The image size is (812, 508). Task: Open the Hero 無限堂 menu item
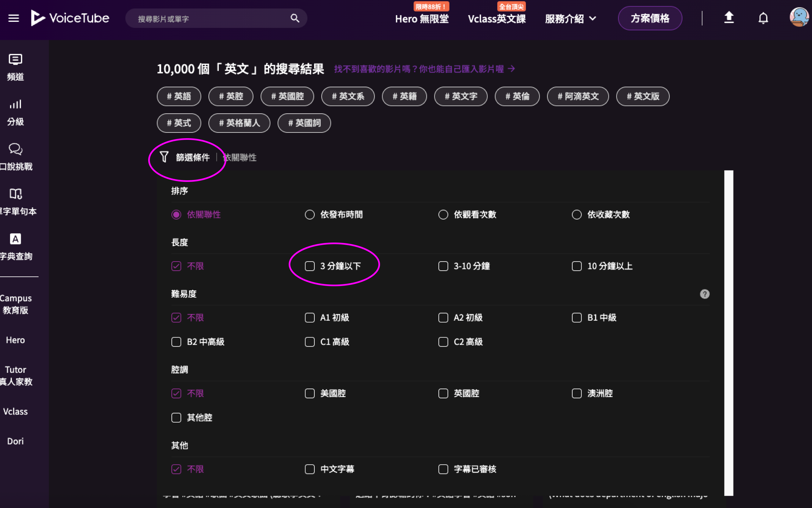(422, 19)
